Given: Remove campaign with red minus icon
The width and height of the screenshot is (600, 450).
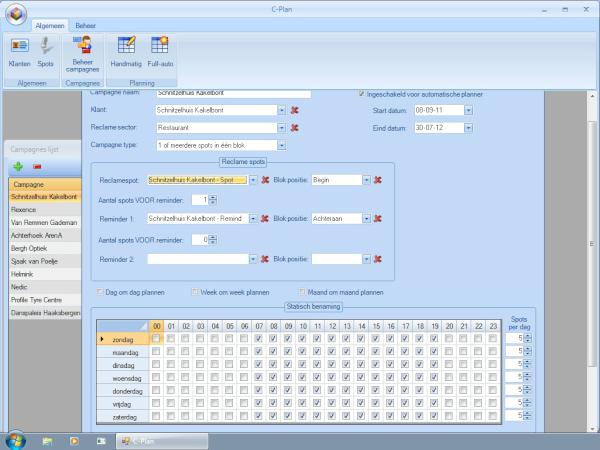Looking at the screenshot, I should tap(37, 166).
